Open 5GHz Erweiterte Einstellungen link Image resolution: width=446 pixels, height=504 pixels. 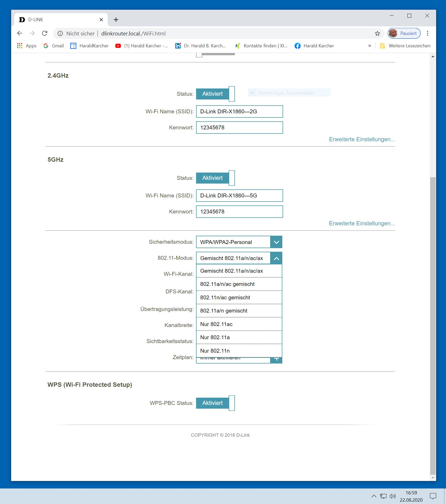[x=362, y=224]
